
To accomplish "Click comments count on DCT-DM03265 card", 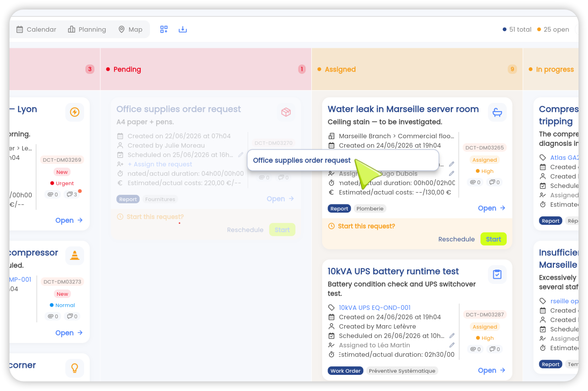I will tap(495, 182).
